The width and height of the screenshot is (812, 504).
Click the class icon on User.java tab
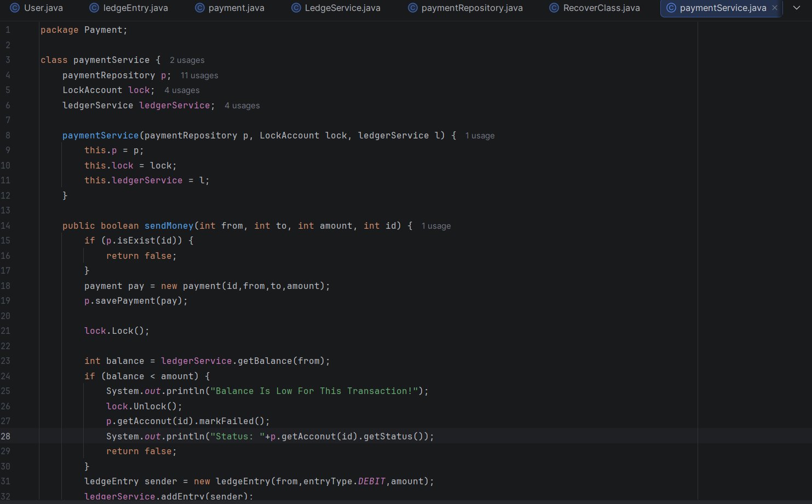(x=15, y=8)
